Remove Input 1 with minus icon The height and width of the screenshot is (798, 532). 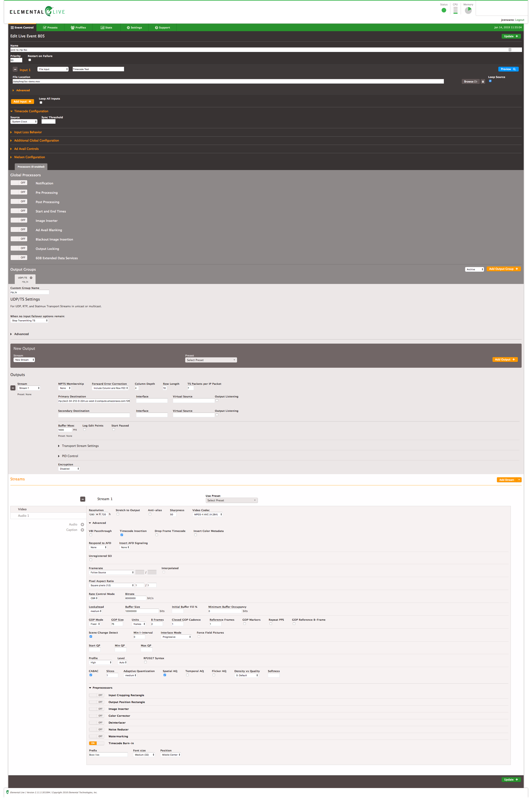(x=15, y=69)
